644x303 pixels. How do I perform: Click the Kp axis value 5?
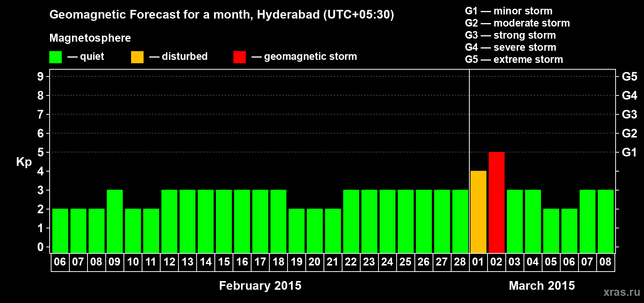click(x=41, y=152)
